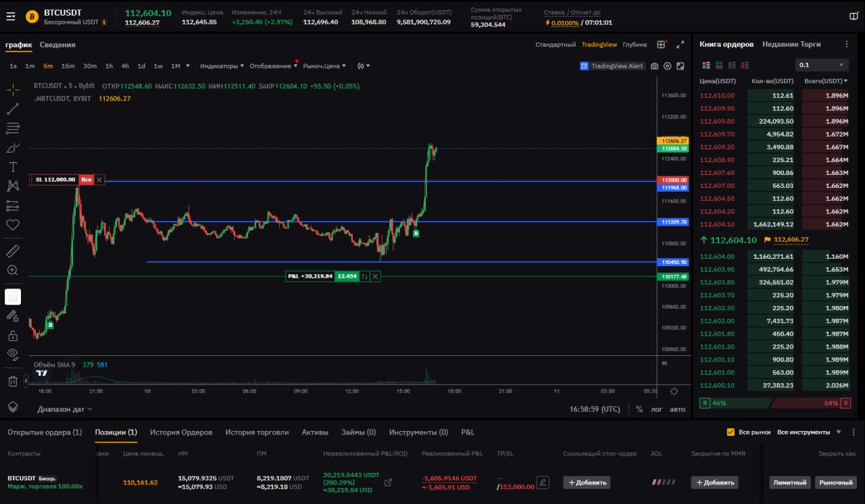Open the chart grid layout icon
865x504 pixels.
pos(662,45)
